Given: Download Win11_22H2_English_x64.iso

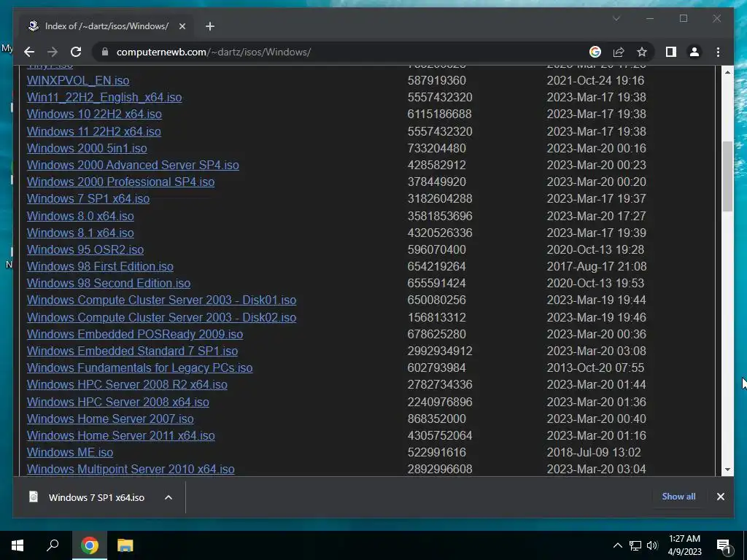Looking at the screenshot, I should click(x=104, y=97).
